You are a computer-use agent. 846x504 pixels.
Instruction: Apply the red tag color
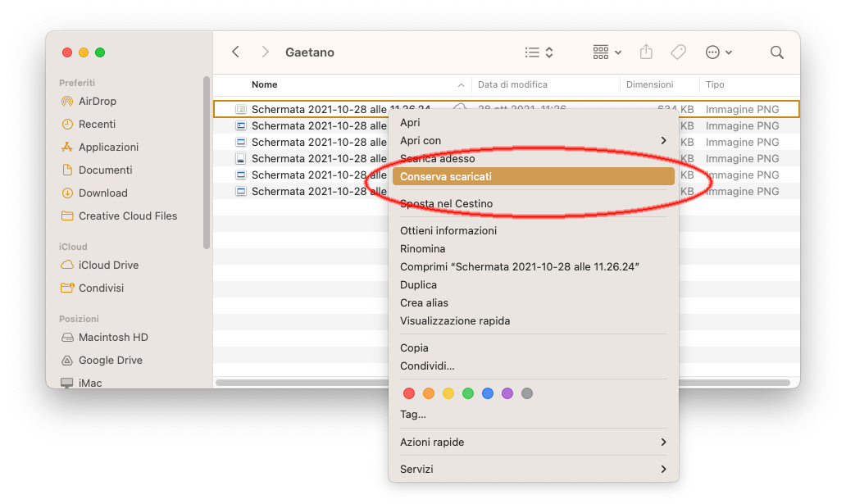pos(409,393)
